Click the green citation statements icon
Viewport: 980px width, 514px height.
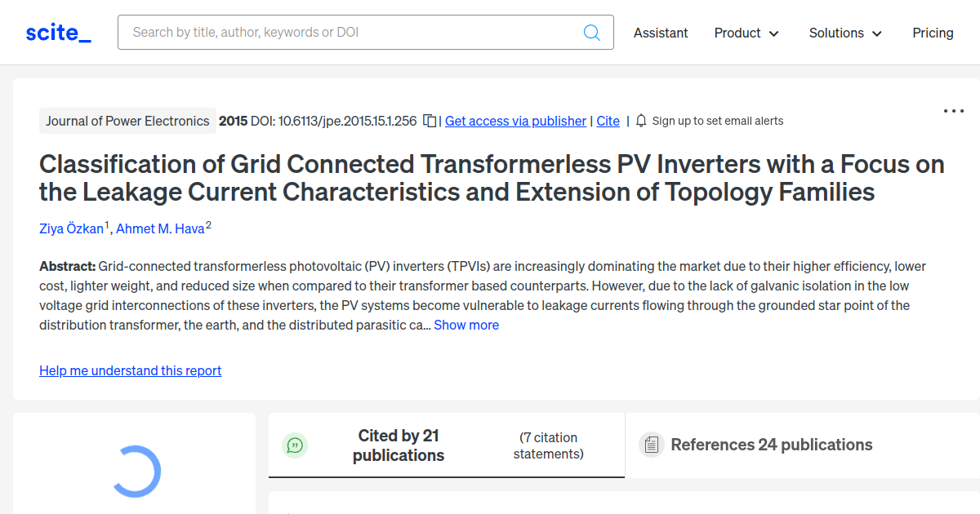(x=295, y=445)
